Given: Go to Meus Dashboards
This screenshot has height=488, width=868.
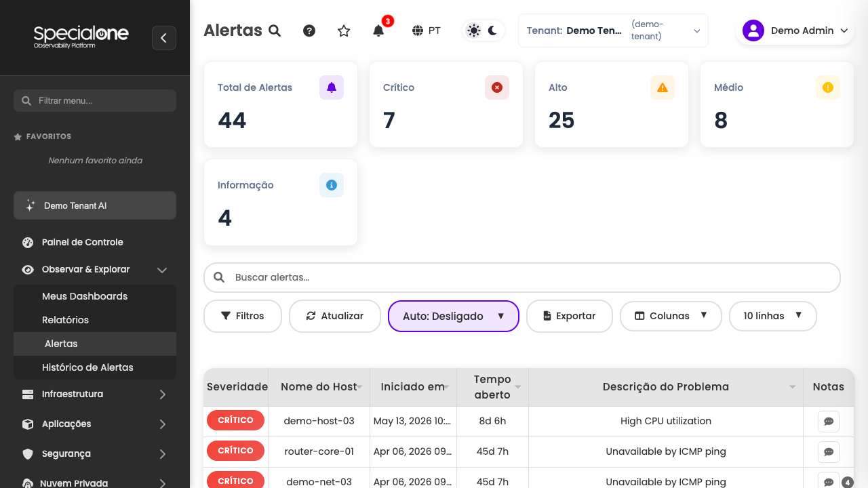Looking at the screenshot, I should [x=95, y=296].
